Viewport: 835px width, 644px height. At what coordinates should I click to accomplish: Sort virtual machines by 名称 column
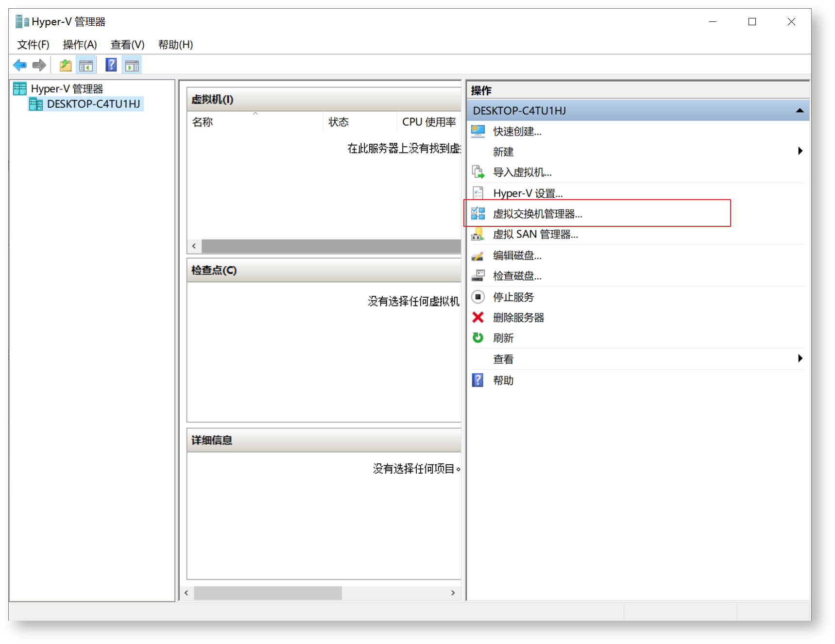[203, 122]
